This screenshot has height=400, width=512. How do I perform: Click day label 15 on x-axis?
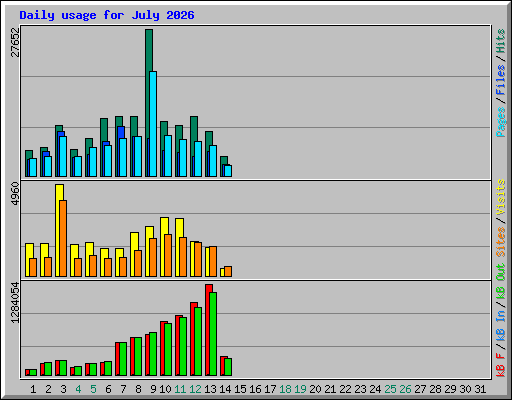point(240,389)
